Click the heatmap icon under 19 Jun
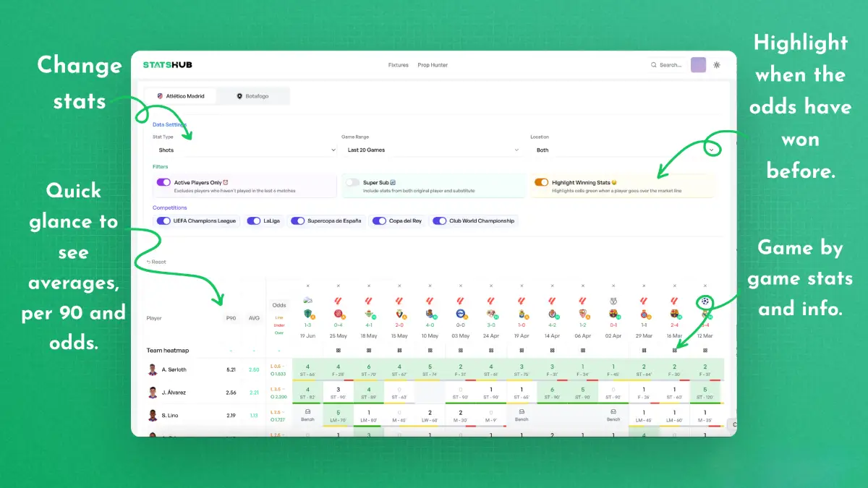Screen dimensions: 868x488 tap(307, 350)
